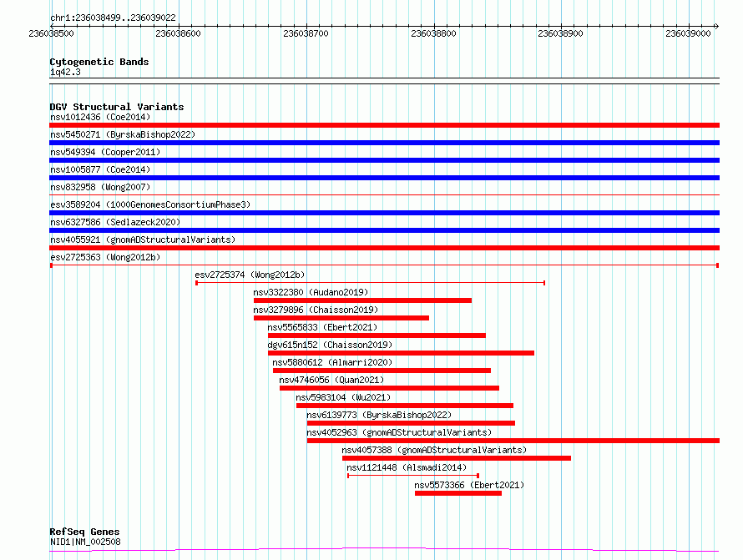Click the blue nsv5450271 variant bar

coord(384,143)
